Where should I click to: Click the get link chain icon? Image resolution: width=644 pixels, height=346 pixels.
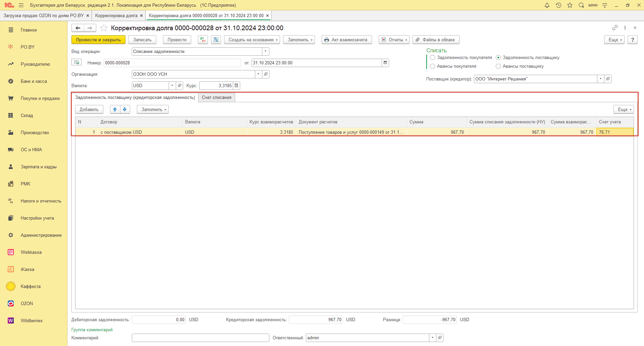pyautogui.click(x=615, y=27)
